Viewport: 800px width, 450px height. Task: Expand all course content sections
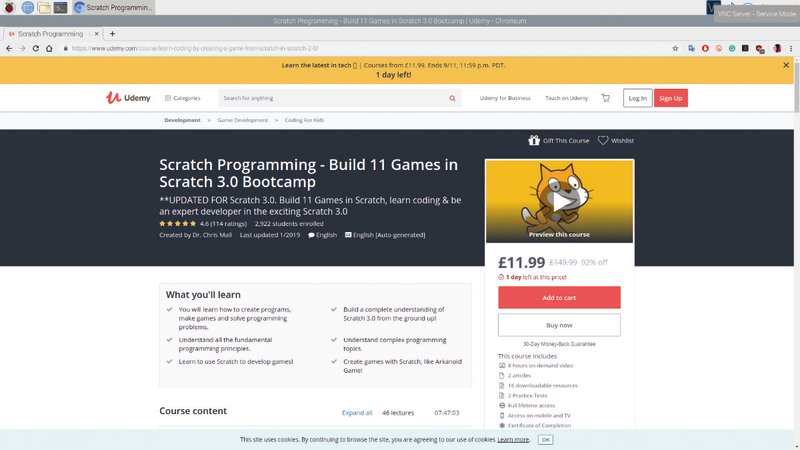point(357,413)
